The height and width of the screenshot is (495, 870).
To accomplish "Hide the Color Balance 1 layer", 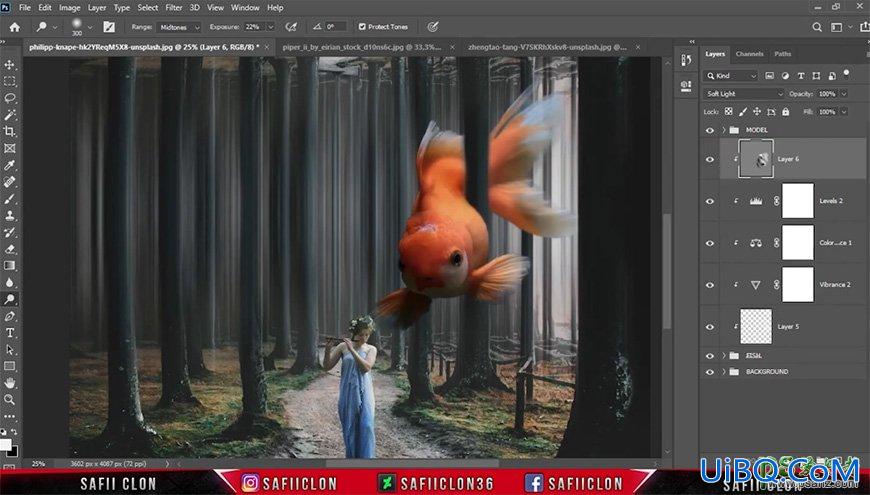I will point(710,243).
